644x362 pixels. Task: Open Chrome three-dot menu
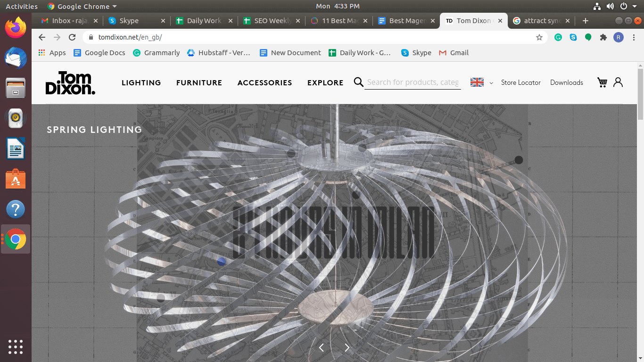634,37
